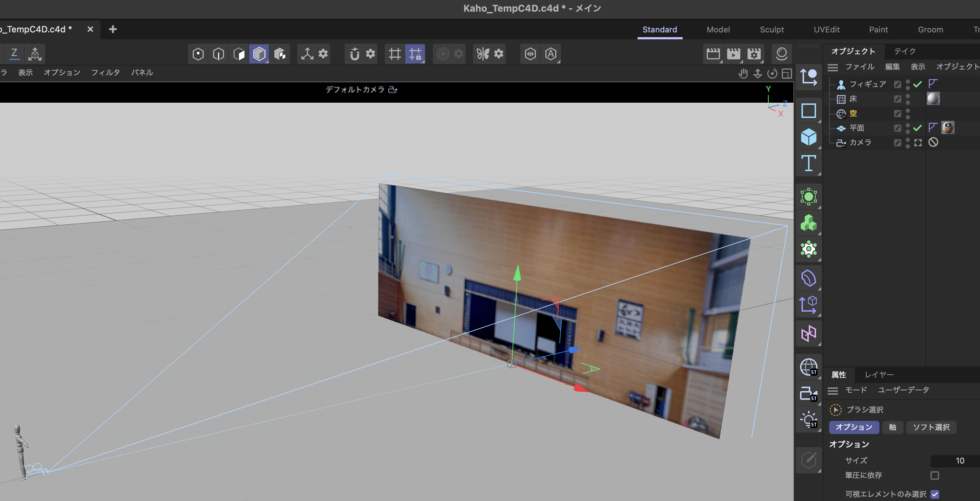The height and width of the screenshot is (501, 980).
Task: Click the 軸 button
Action: click(892, 427)
